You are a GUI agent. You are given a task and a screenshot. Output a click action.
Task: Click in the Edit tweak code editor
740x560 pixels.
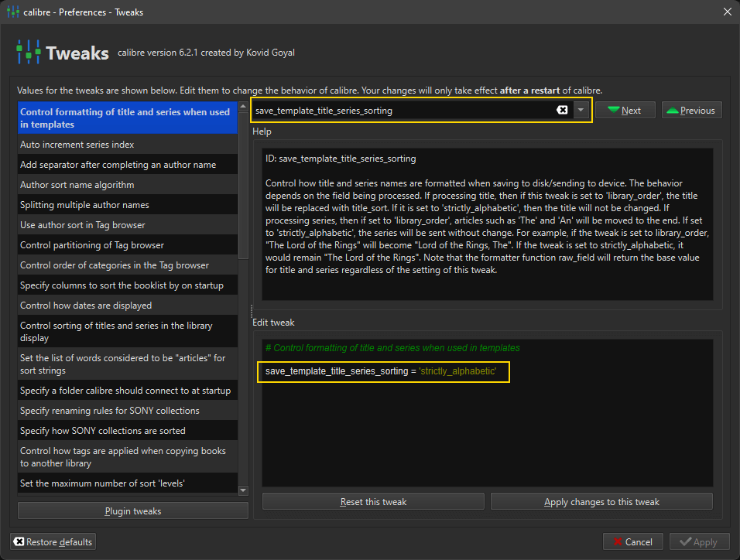click(x=488, y=433)
